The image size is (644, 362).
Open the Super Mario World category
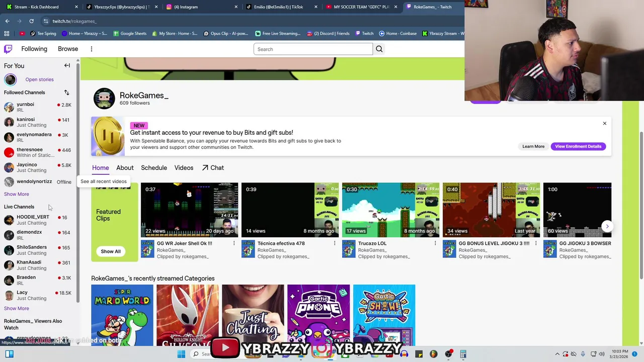[x=122, y=315]
